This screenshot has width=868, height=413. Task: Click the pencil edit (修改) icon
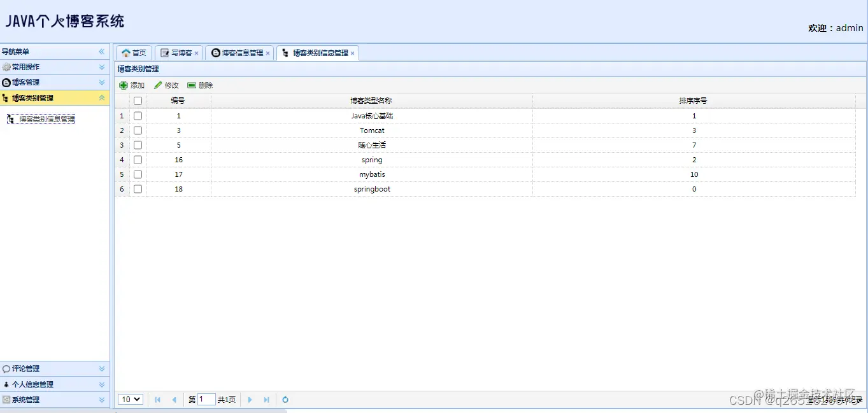tap(158, 85)
